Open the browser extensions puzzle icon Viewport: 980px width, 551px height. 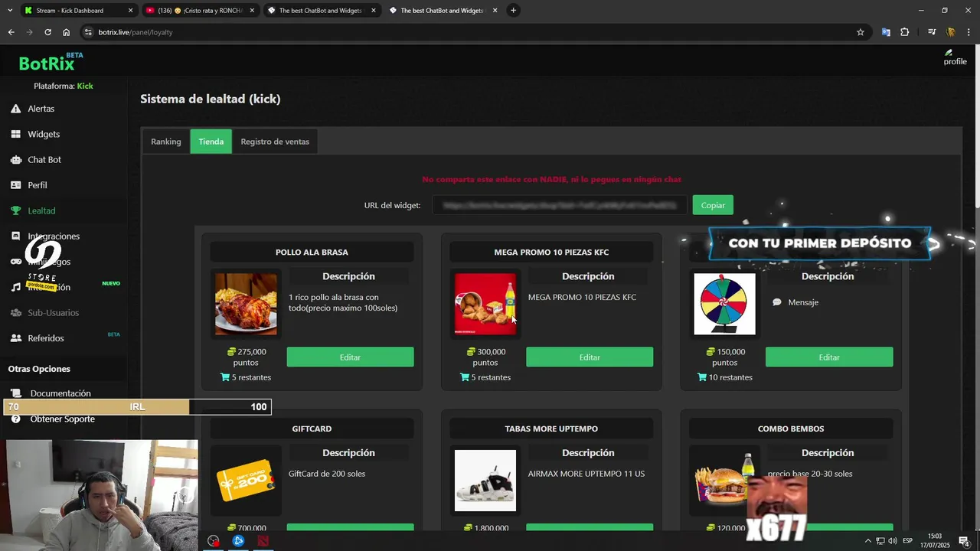point(905,32)
